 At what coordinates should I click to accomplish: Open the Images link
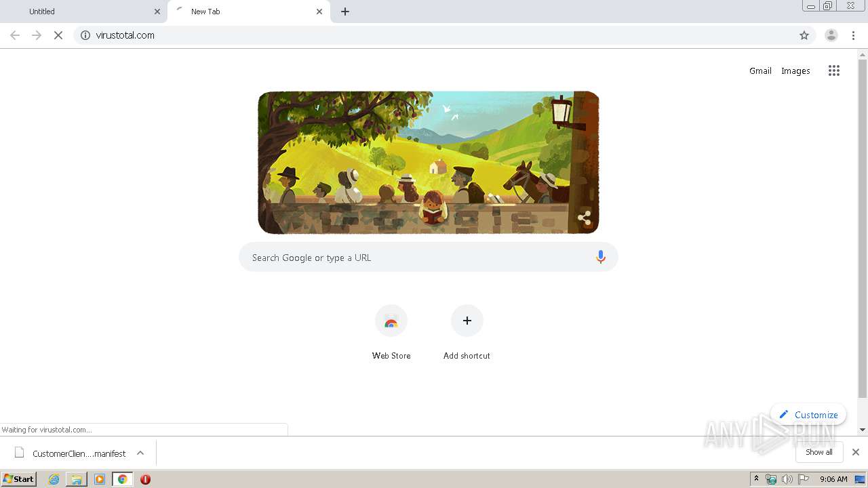[795, 70]
